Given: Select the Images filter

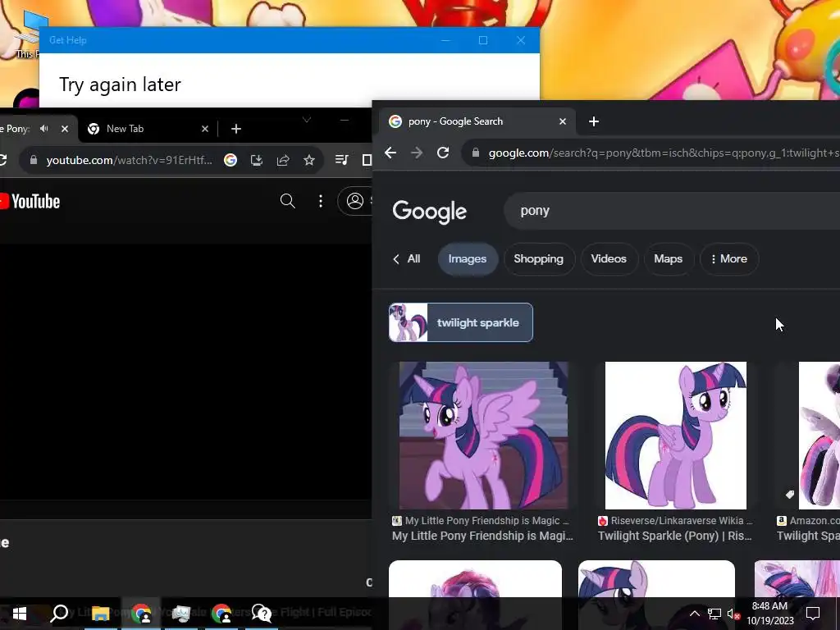Looking at the screenshot, I should point(468,258).
